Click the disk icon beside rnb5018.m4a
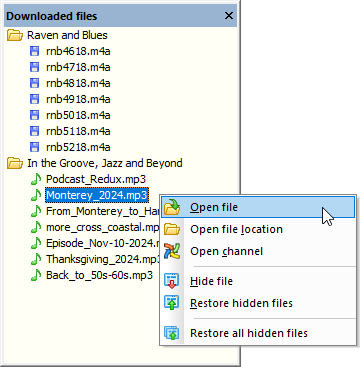360x367 pixels. pyautogui.click(x=34, y=115)
